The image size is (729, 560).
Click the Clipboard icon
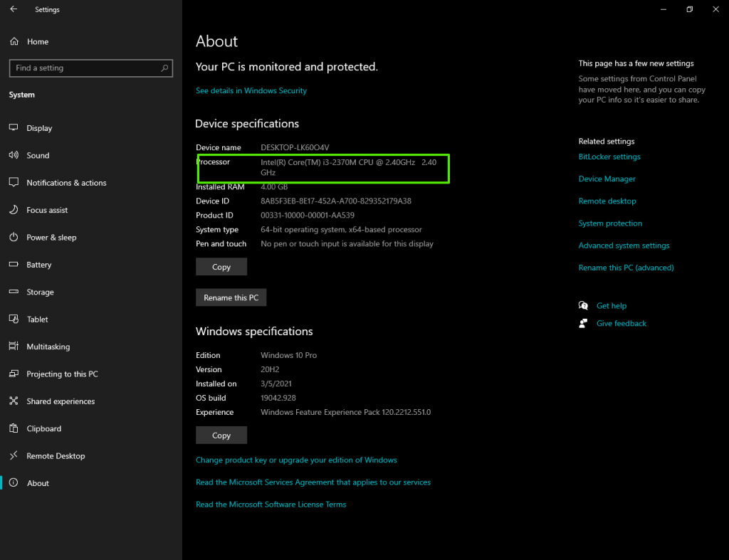pos(14,428)
